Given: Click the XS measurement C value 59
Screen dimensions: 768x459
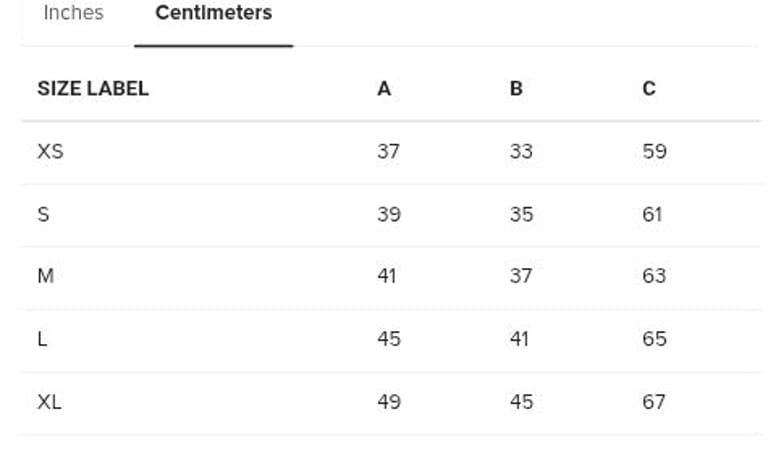Looking at the screenshot, I should pos(654,152).
